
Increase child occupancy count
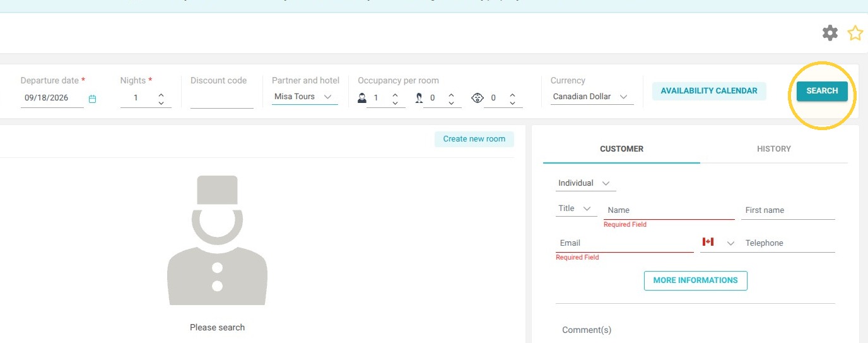point(451,94)
